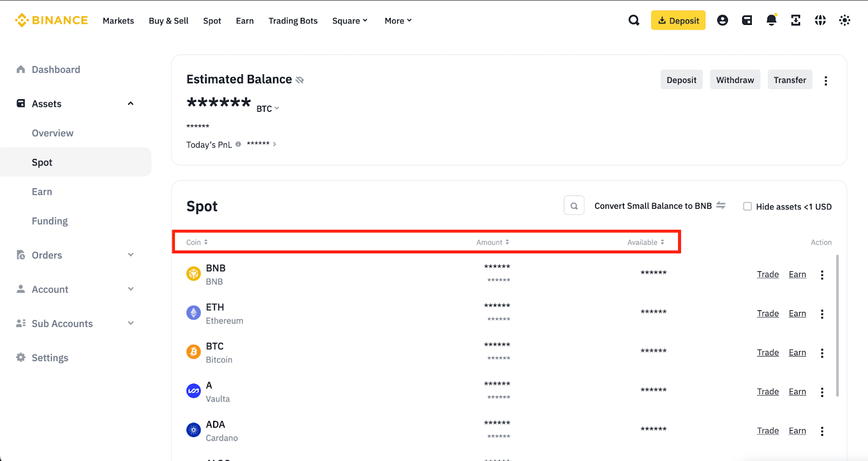Click the download app icon in header

pyautogui.click(x=796, y=20)
